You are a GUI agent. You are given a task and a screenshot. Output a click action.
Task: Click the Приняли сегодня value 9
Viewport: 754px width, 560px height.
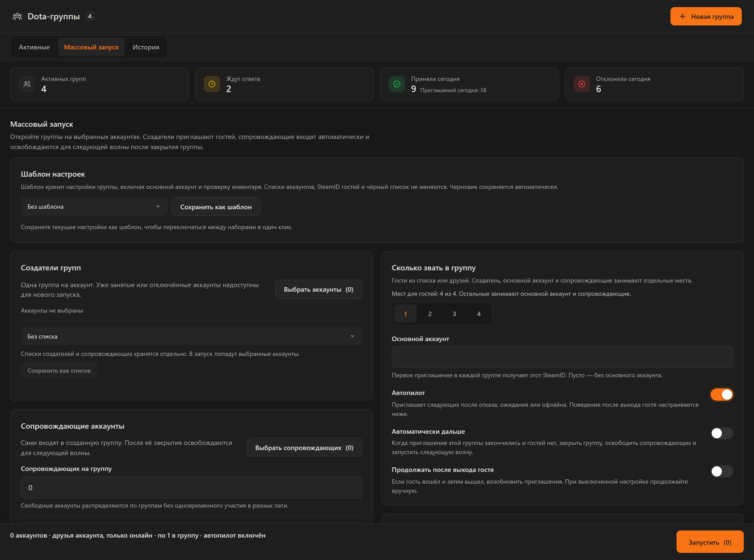click(413, 89)
